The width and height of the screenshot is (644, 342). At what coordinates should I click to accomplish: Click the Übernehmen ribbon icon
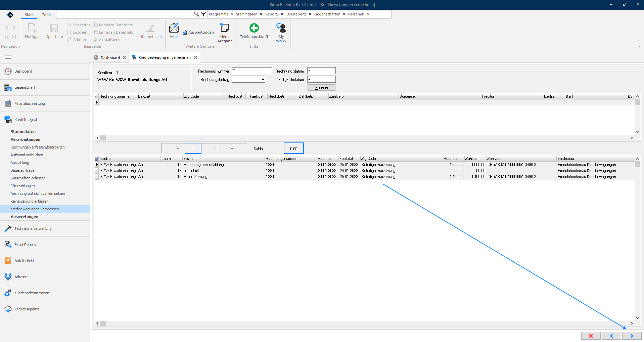[x=150, y=28]
